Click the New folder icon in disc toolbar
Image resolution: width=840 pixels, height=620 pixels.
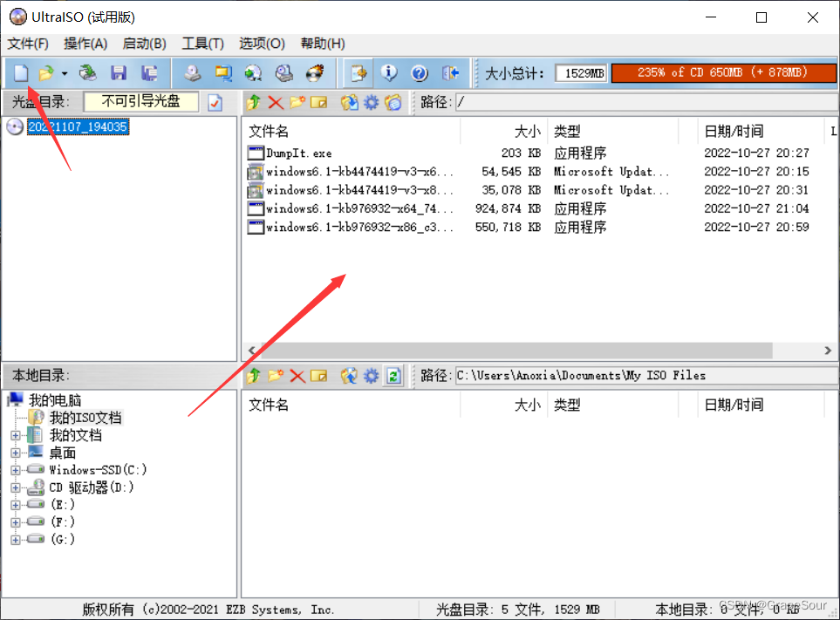[x=297, y=102]
